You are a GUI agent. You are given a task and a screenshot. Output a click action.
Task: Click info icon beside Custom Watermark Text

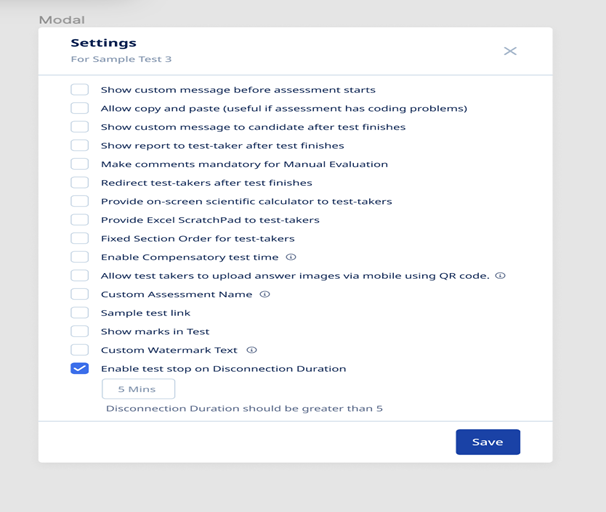point(252,350)
